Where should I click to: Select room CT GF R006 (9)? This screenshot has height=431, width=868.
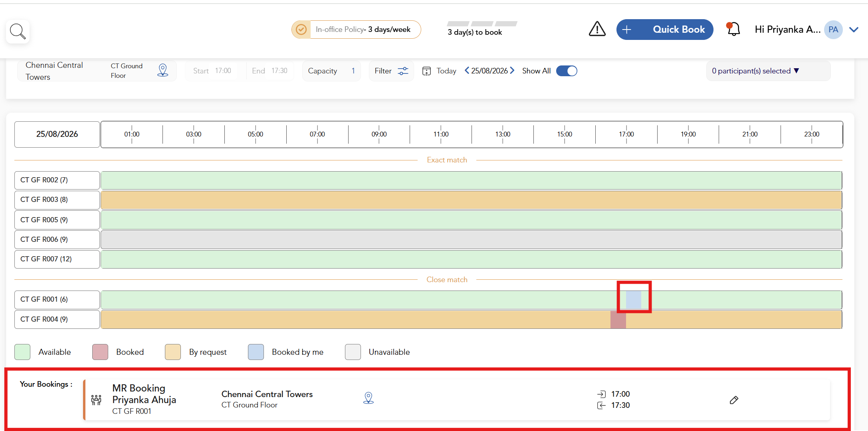[57, 239]
